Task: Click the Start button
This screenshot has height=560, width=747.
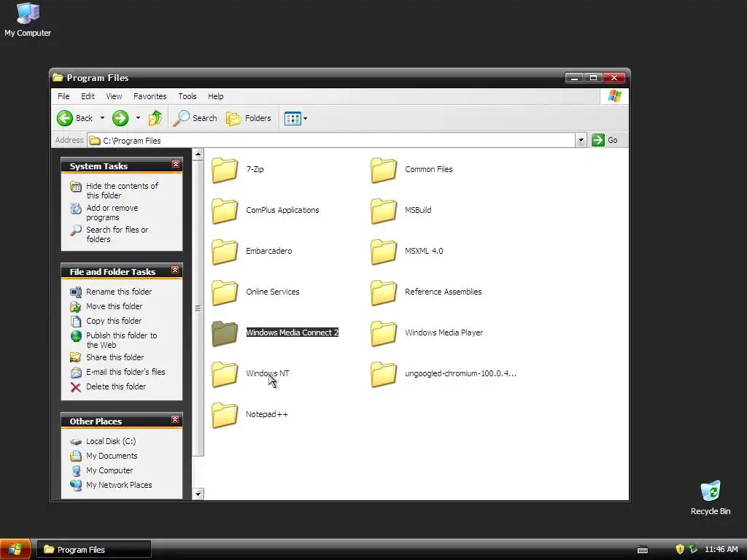Action: (x=15, y=550)
